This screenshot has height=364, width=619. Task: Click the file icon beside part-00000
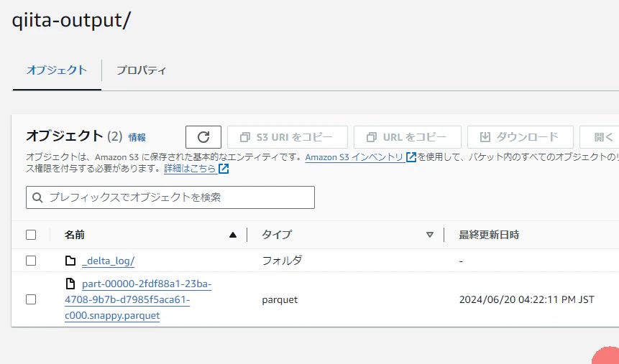(x=70, y=284)
